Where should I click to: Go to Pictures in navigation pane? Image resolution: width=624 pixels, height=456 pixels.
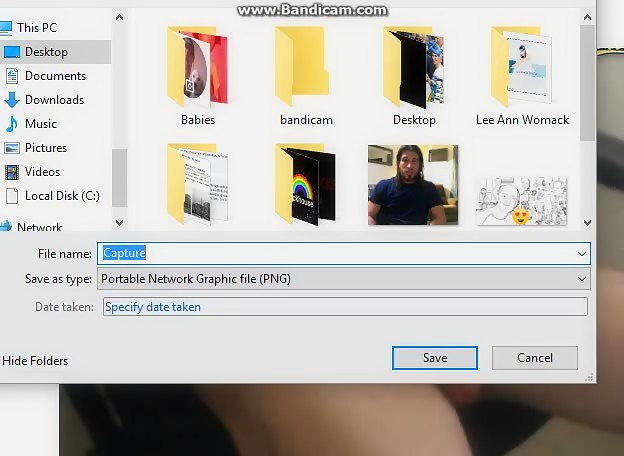(46, 148)
